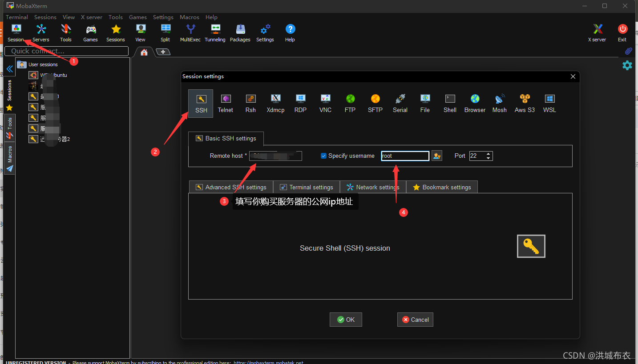Open the Help toolbar icon
The image size is (638, 364).
tap(290, 33)
